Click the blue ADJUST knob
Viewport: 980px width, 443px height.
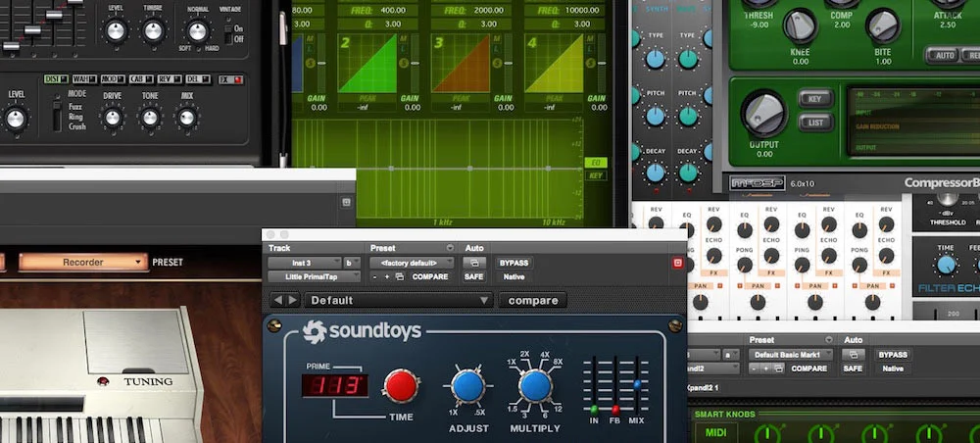point(468,386)
